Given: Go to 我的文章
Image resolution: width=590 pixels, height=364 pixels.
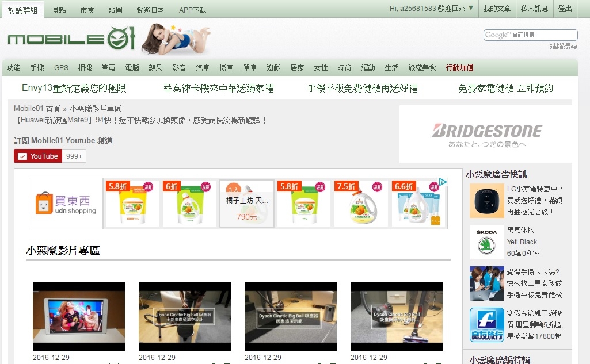Looking at the screenshot, I should pos(497,8).
